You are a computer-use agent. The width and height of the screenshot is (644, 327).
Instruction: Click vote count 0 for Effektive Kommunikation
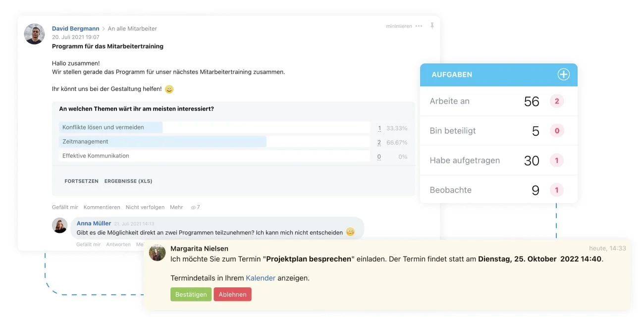click(x=379, y=157)
